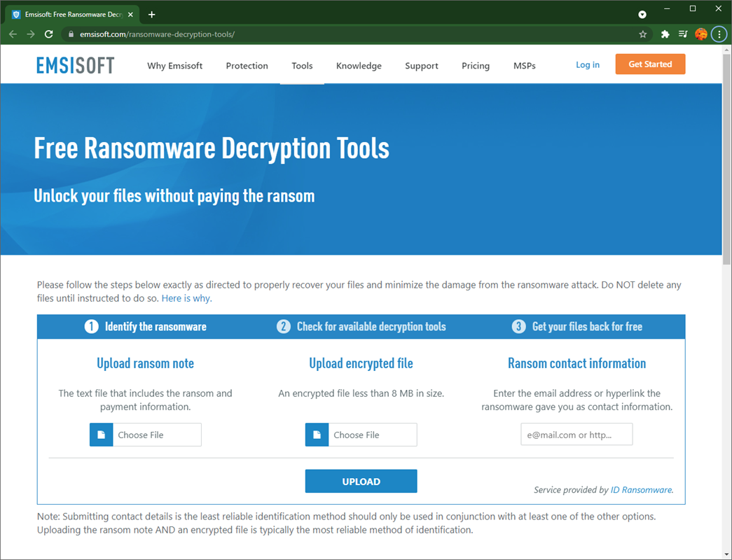732x560 pixels.
Task: Click the 'Upload ransom note' heading
Action: coord(145,363)
